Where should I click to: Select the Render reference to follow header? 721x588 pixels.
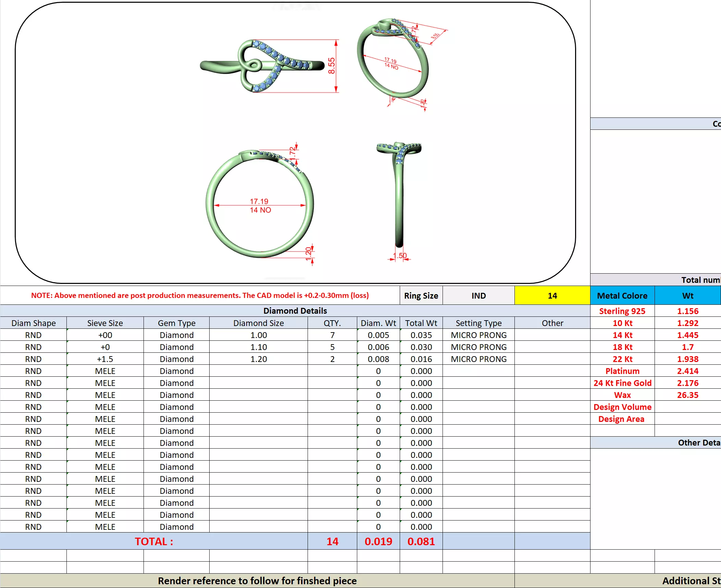point(257,580)
